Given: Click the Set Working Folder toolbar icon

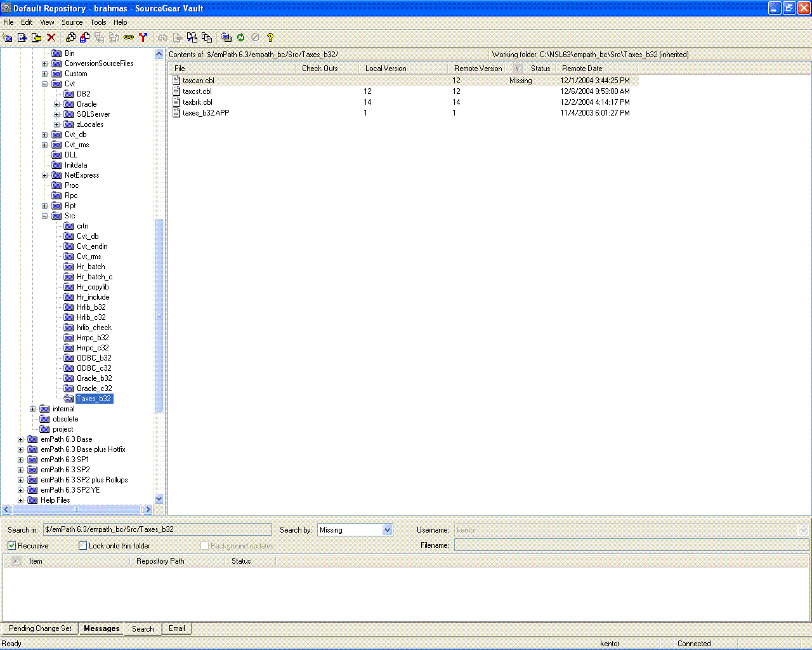Looking at the screenshot, I should (226, 37).
